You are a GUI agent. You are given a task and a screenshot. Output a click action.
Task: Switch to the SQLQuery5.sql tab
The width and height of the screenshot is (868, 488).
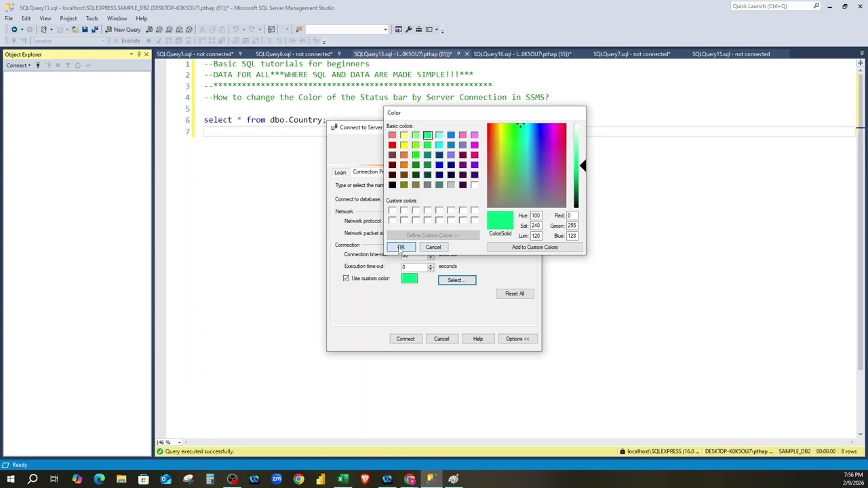(x=195, y=54)
